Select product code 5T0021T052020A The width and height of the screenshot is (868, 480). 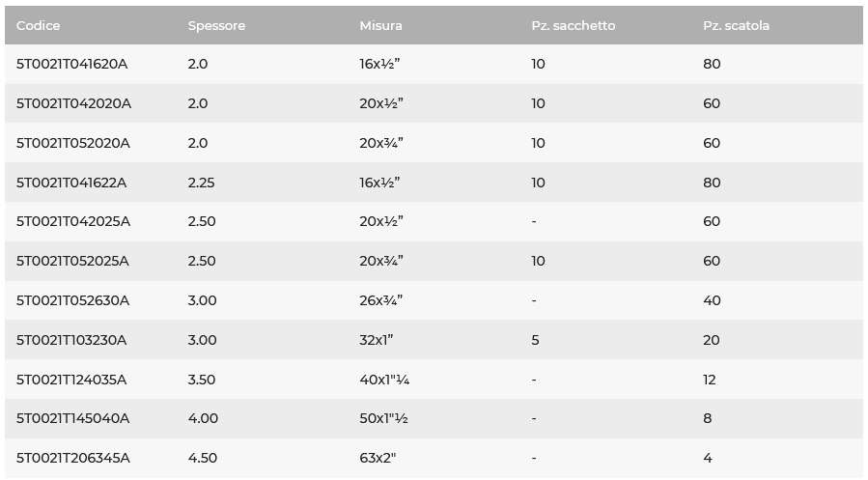pyautogui.click(x=73, y=143)
